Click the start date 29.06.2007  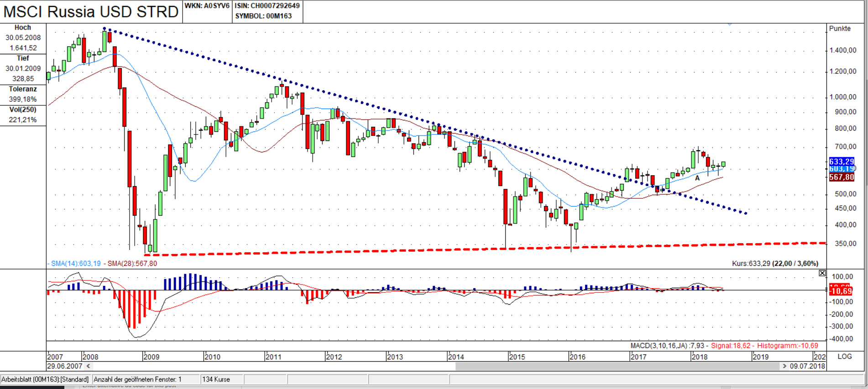pos(65,366)
